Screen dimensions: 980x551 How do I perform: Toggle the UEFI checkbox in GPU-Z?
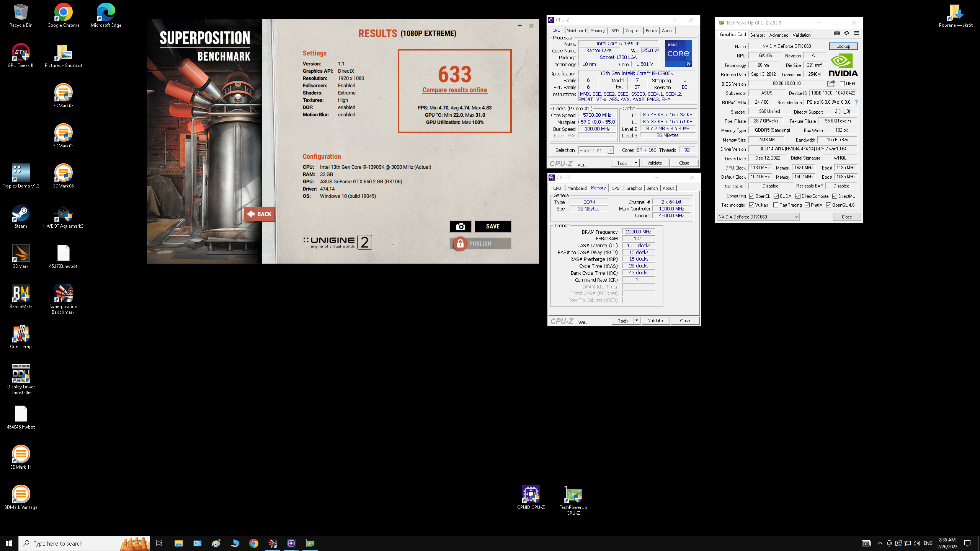coord(842,84)
